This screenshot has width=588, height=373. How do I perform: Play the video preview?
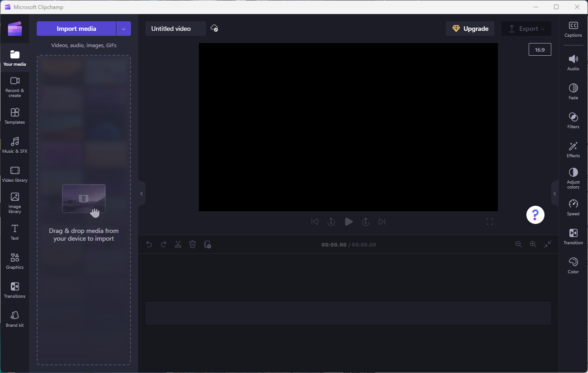348,222
